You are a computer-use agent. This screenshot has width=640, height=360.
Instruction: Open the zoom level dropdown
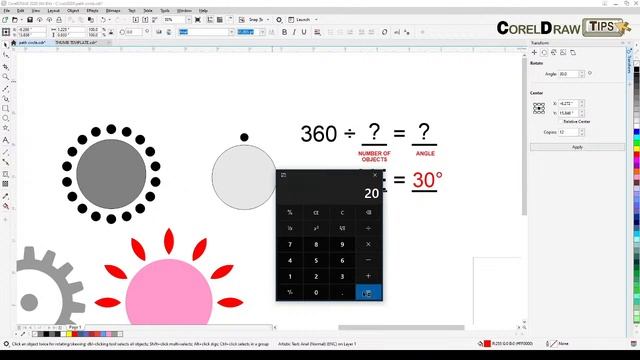(189, 20)
